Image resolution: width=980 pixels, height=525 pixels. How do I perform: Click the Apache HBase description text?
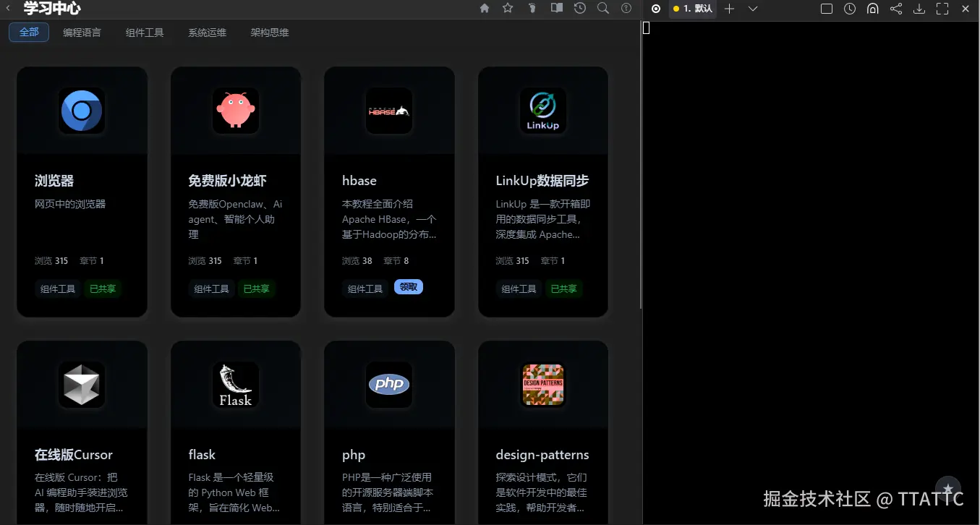click(x=389, y=219)
